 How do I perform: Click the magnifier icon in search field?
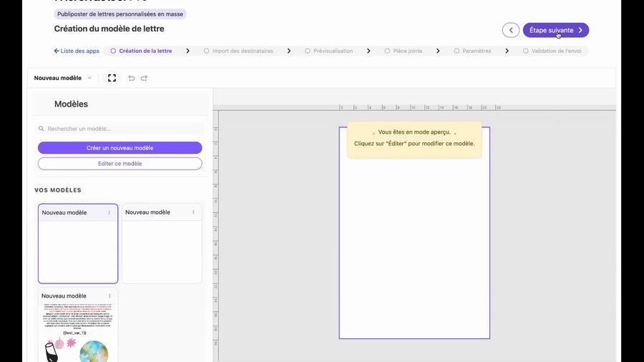coord(41,129)
